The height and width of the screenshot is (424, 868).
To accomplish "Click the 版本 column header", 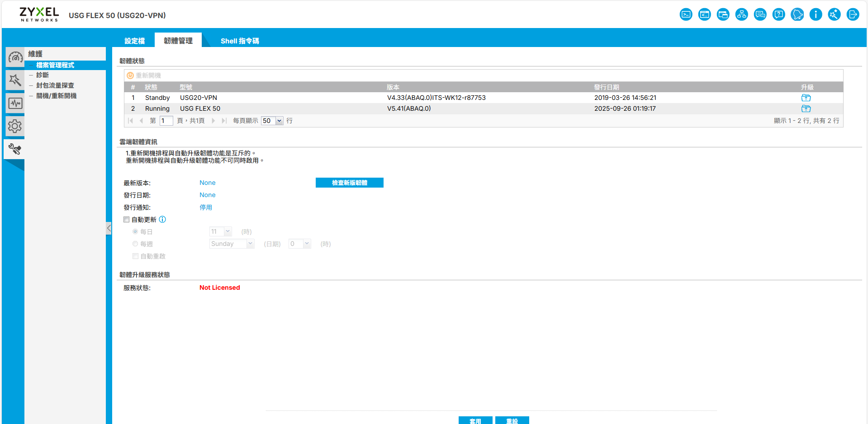I will point(393,87).
